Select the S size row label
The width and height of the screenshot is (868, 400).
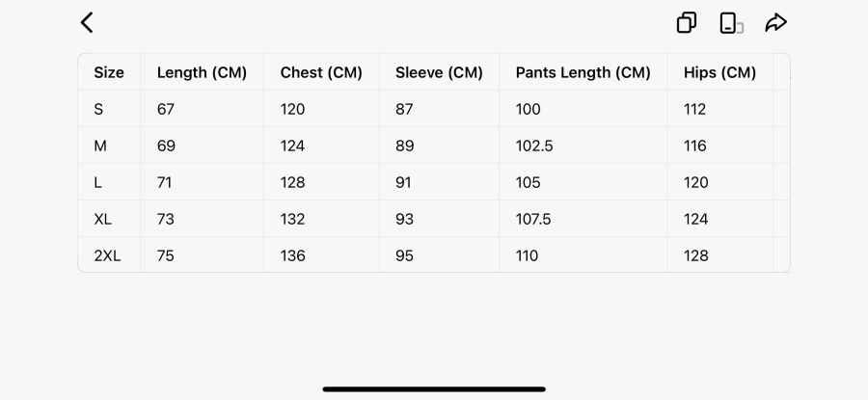coord(98,109)
